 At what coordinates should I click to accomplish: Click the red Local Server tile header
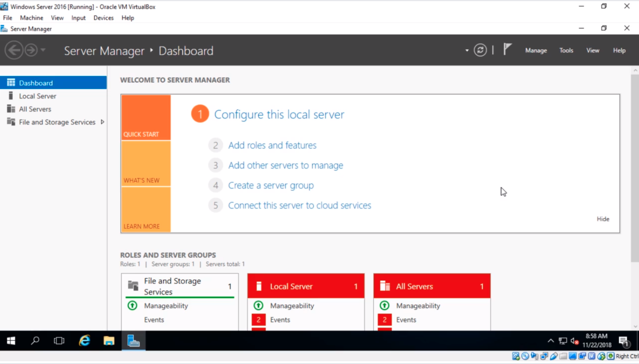[x=306, y=286]
